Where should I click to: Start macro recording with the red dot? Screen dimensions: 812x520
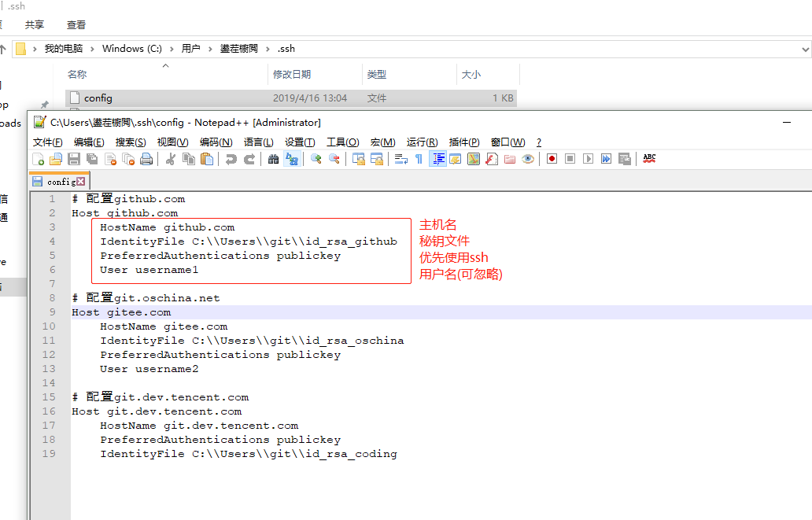click(552, 159)
